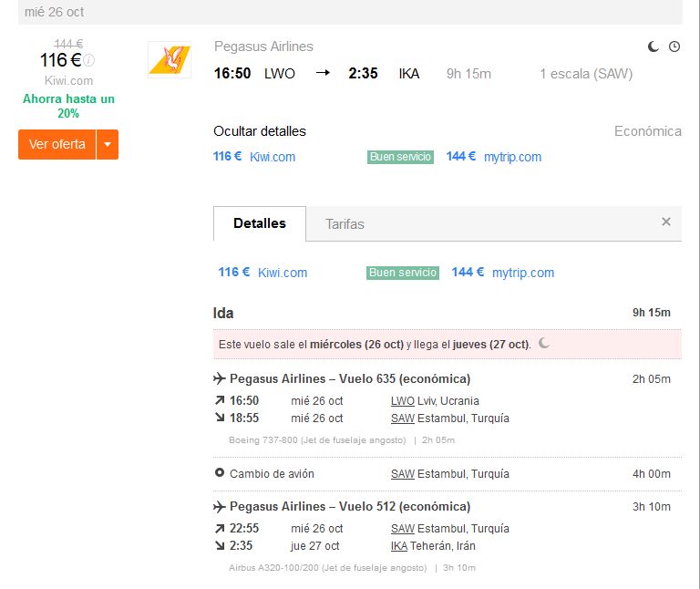
Task: Click the airplane icon beside Vuelo 635
Action: coord(219,378)
